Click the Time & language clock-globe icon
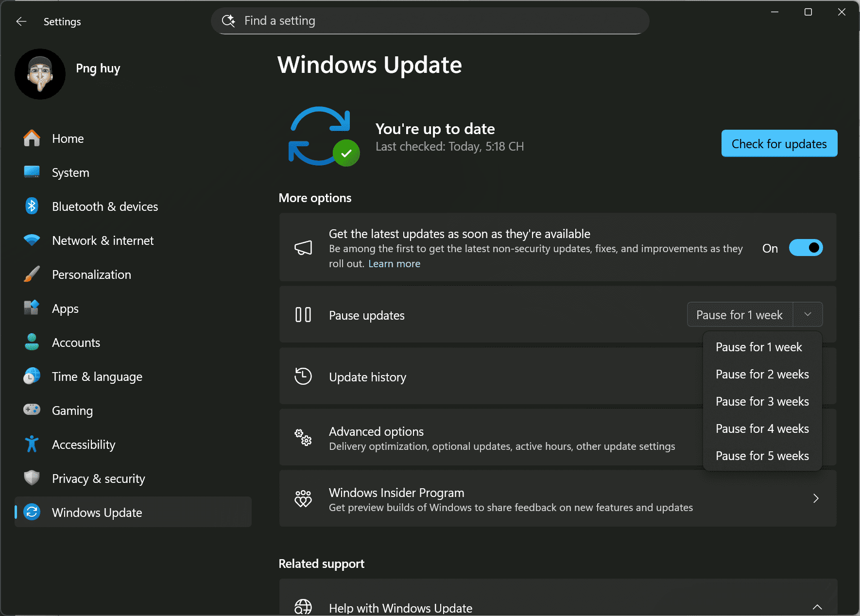Viewport: 860px width, 616px height. pyautogui.click(x=32, y=376)
